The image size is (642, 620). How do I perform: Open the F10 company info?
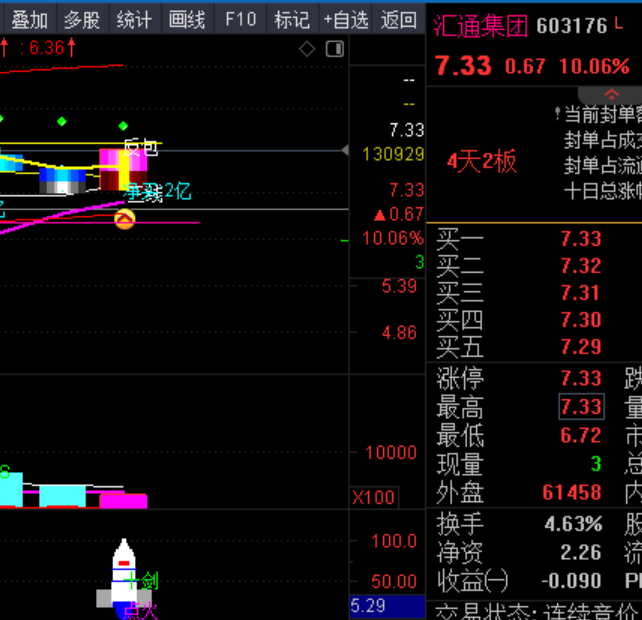240,20
